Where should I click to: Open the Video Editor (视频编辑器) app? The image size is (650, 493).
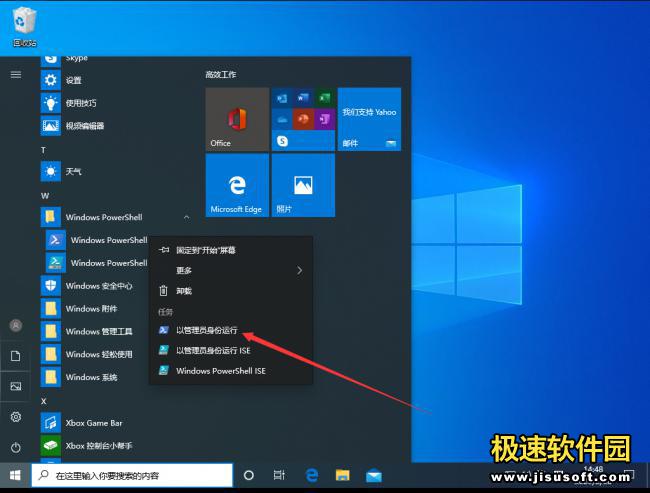pyautogui.click(x=114, y=126)
